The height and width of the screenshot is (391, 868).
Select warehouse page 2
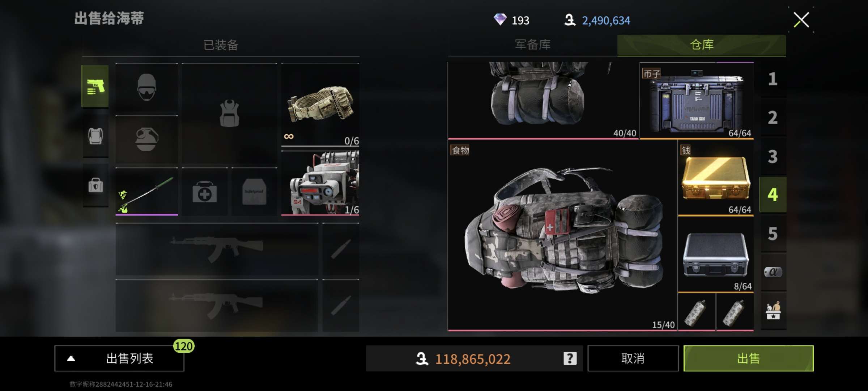click(x=773, y=118)
